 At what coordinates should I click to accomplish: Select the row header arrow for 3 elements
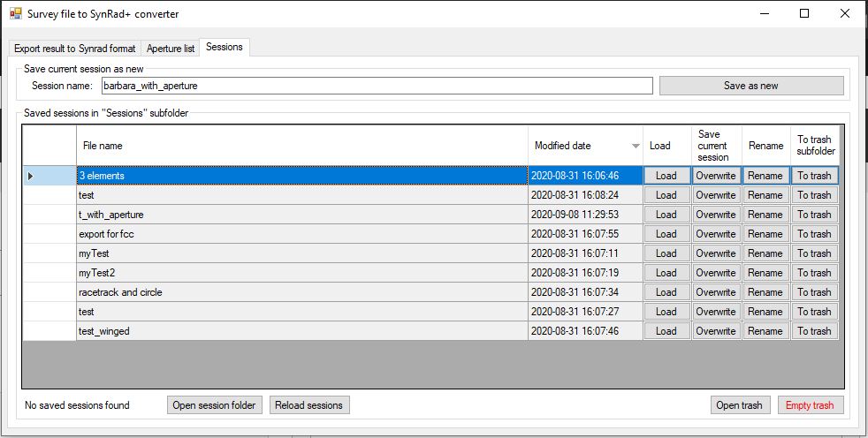pos(31,176)
